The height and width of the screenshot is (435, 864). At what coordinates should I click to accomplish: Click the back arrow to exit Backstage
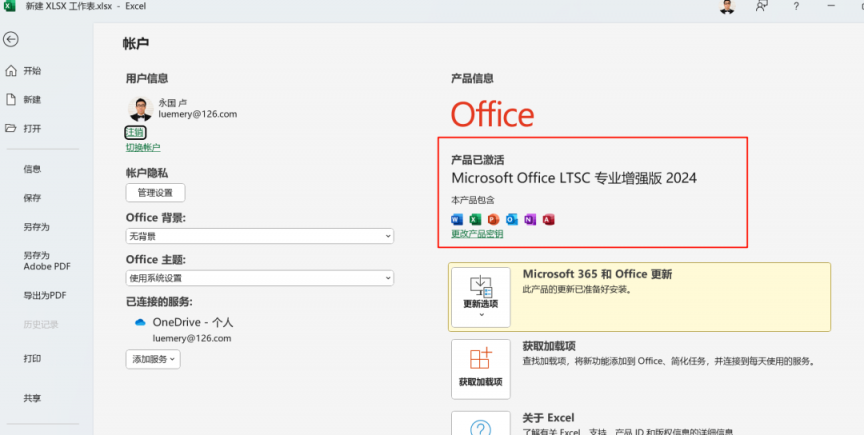point(11,39)
